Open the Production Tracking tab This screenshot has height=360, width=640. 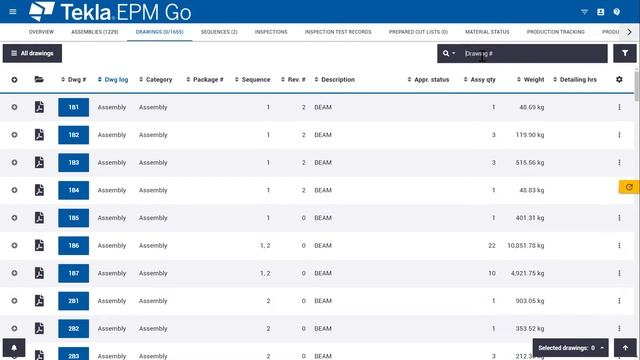coord(556,32)
